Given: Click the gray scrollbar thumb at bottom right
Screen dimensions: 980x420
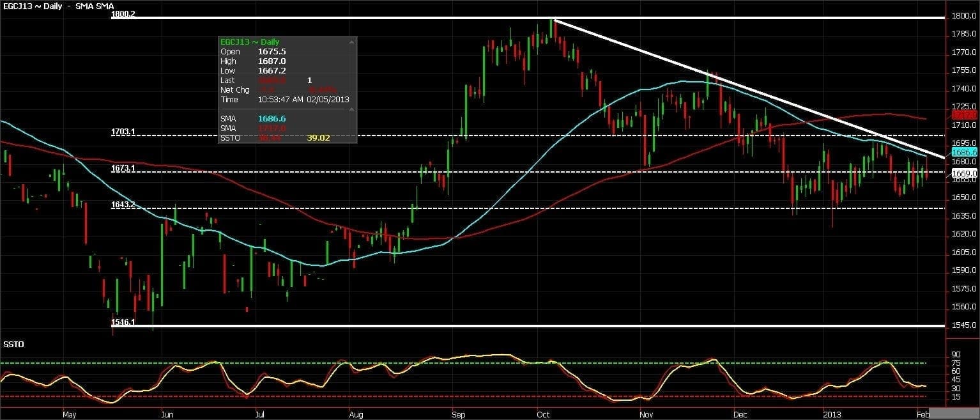Looking at the screenshot, I should [x=954, y=412].
